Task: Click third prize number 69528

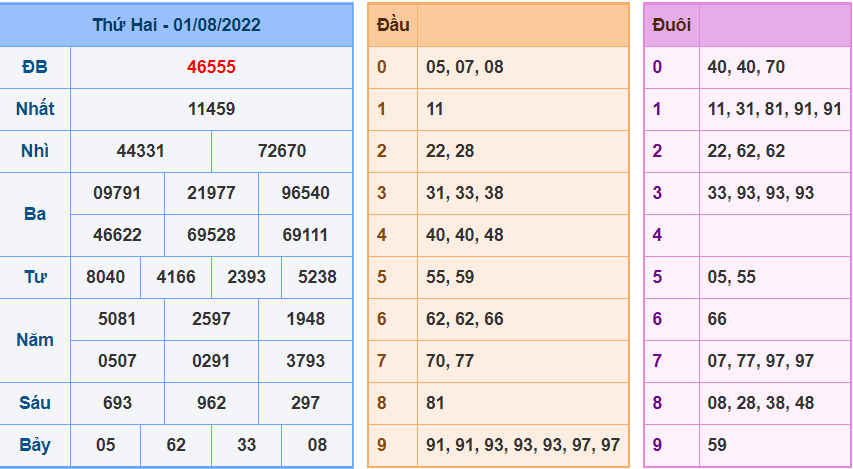Action: [x=211, y=234]
